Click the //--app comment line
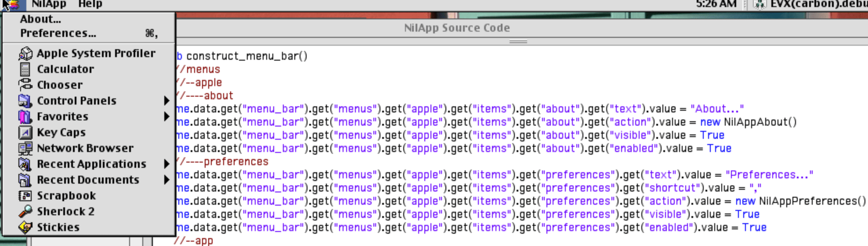868x246 pixels. coord(194,241)
